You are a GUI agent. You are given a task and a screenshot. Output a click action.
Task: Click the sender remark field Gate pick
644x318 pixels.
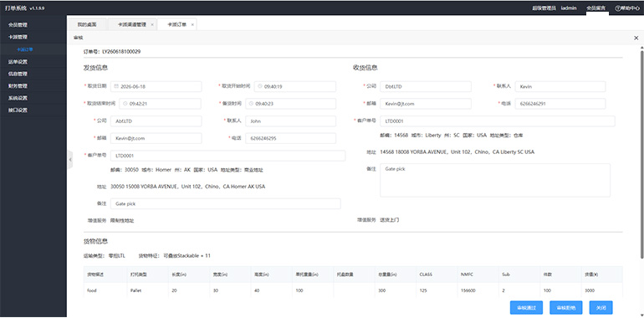click(226, 204)
